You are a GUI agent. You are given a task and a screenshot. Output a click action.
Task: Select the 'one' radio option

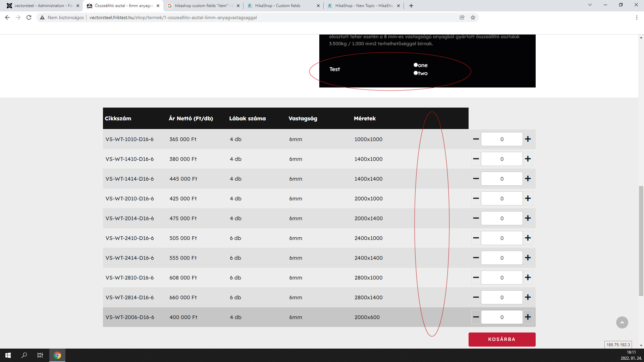[416, 65]
